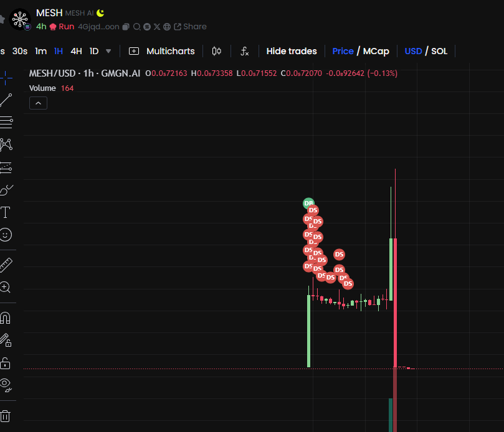Switch chart to Price mode
The image size is (504, 432).
coord(343,51)
